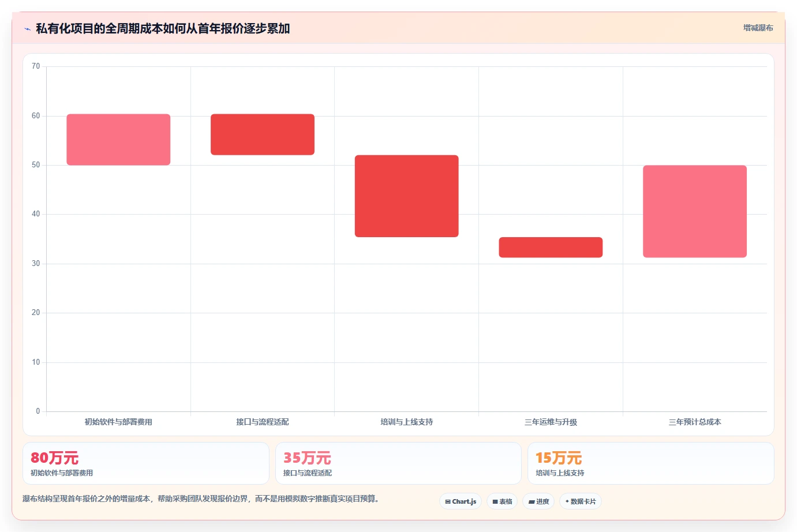Image resolution: width=797 pixels, height=532 pixels.
Task: Click the footnote text starting with 瀑布结构呈现
Action: [201, 499]
